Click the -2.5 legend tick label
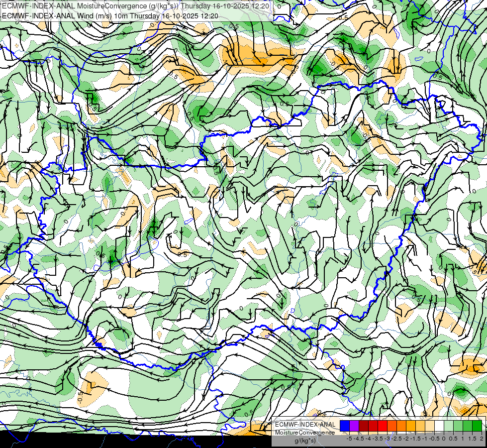 396,439
